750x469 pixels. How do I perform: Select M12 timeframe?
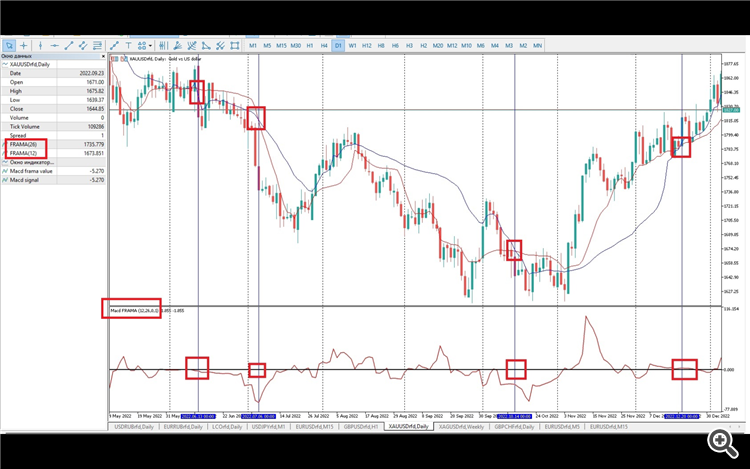point(452,45)
